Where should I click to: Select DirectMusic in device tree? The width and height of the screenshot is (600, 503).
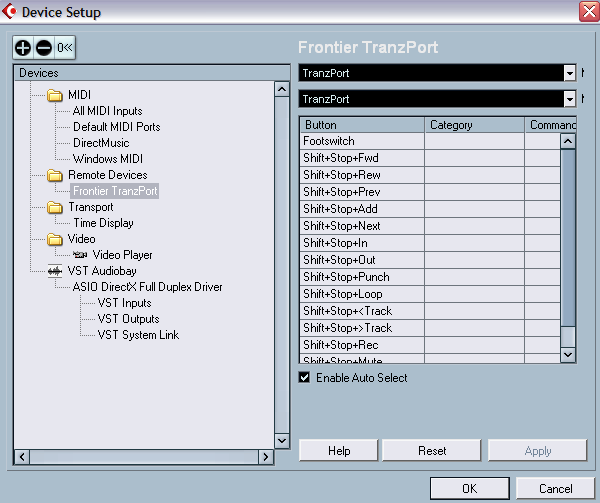coord(101,143)
